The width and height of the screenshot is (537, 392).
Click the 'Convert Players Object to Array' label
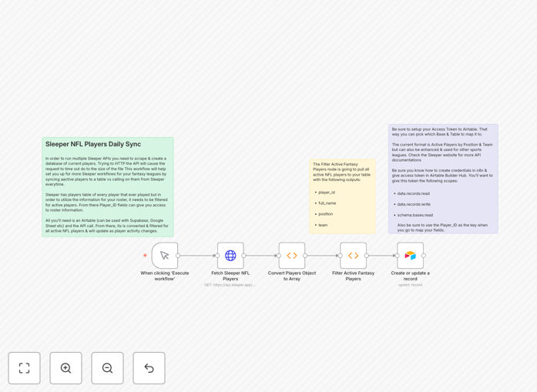292,276
